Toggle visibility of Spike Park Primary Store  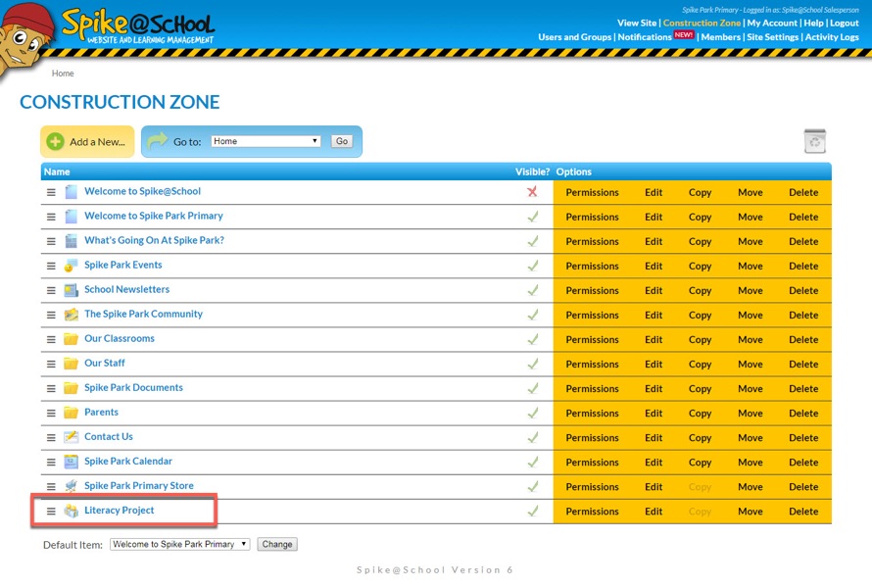[533, 486]
